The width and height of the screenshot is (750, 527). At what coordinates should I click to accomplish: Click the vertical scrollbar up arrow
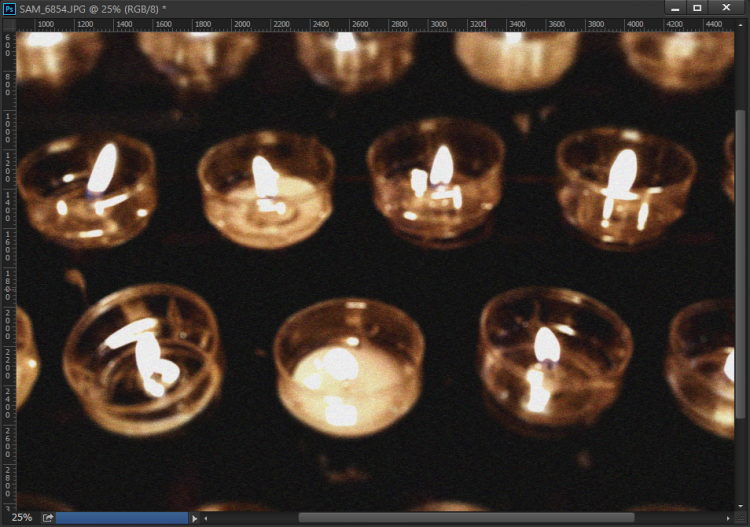tap(740, 24)
